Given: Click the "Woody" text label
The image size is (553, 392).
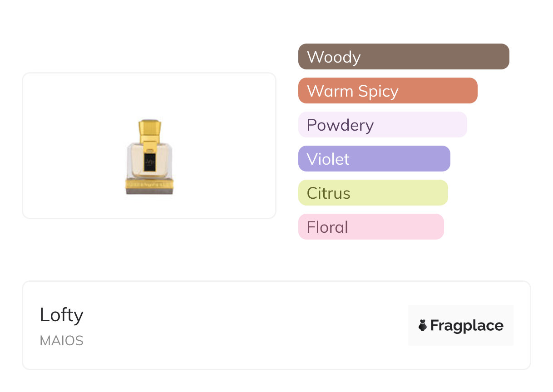Looking at the screenshot, I should coord(334,57).
